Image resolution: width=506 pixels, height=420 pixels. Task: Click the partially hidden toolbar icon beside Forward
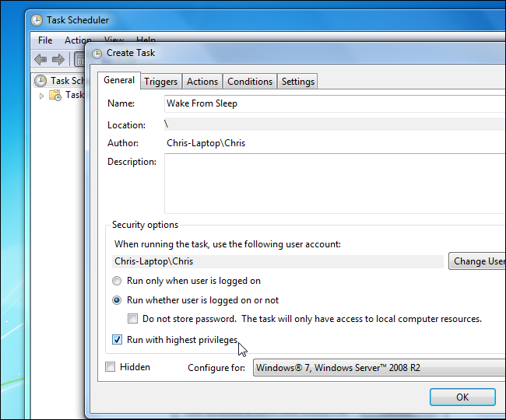(x=79, y=60)
